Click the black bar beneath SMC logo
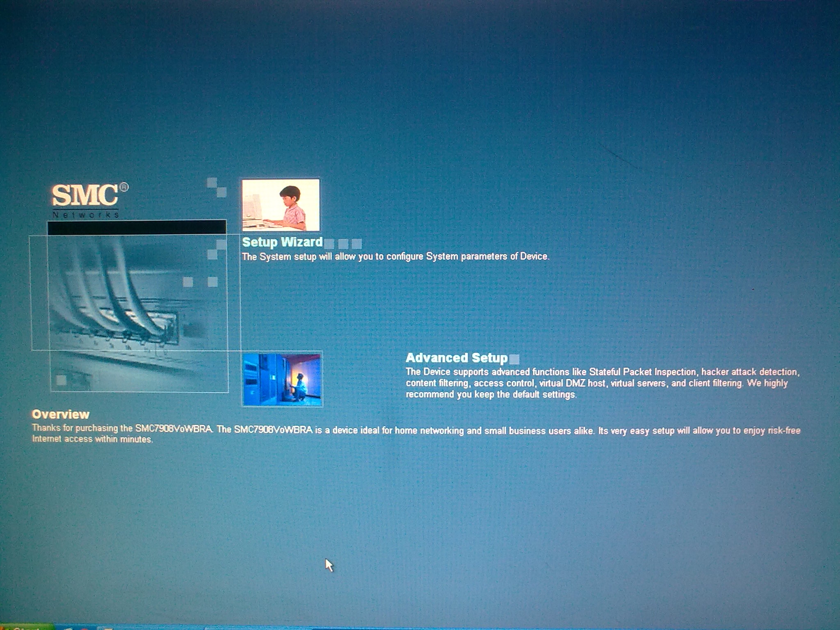 pyautogui.click(x=137, y=227)
